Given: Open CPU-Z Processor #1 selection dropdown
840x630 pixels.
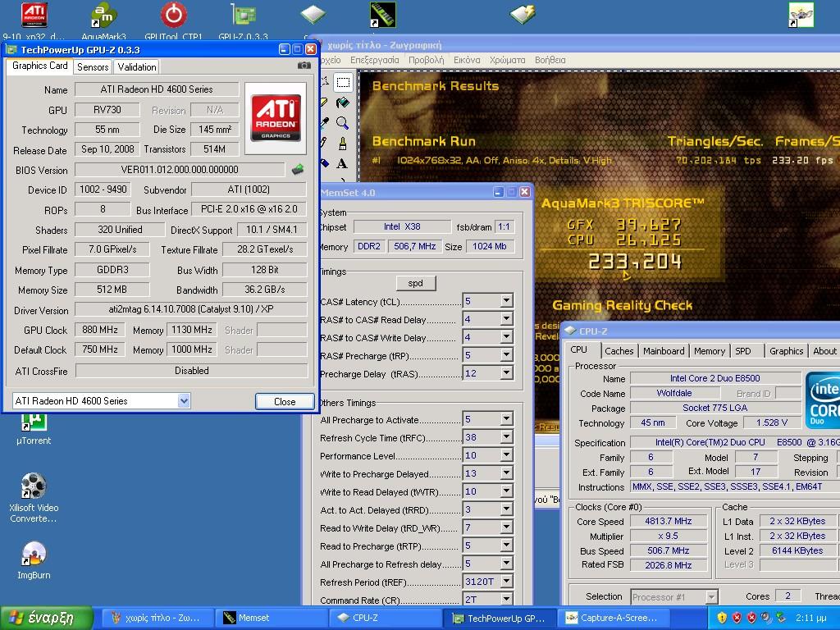Looking at the screenshot, I should (x=711, y=597).
